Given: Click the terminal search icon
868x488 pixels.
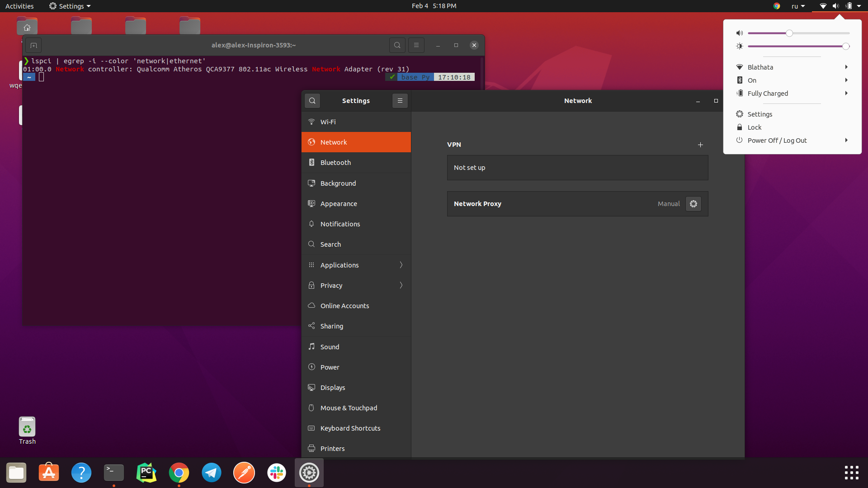Looking at the screenshot, I should pyautogui.click(x=397, y=45).
